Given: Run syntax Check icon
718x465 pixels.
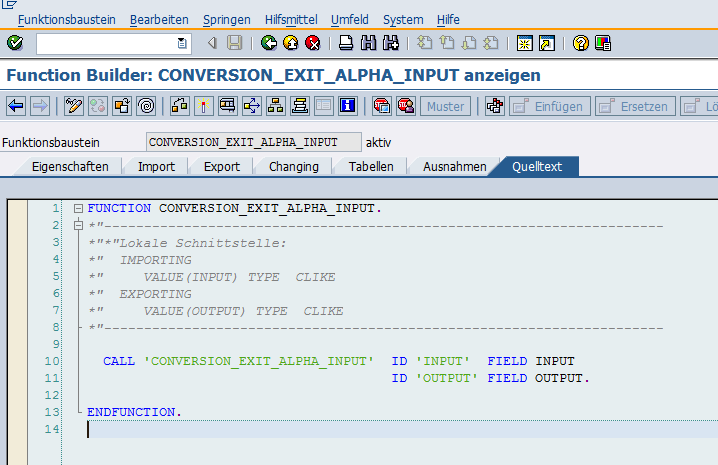Looking at the screenshot, I should (180, 106).
